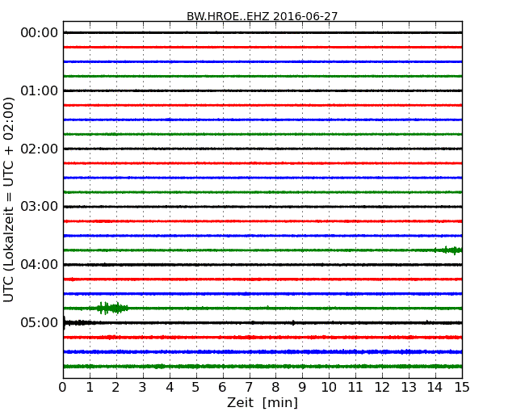Click the x-axis tick label 9
Screen dimensions: 525x420
point(302,388)
